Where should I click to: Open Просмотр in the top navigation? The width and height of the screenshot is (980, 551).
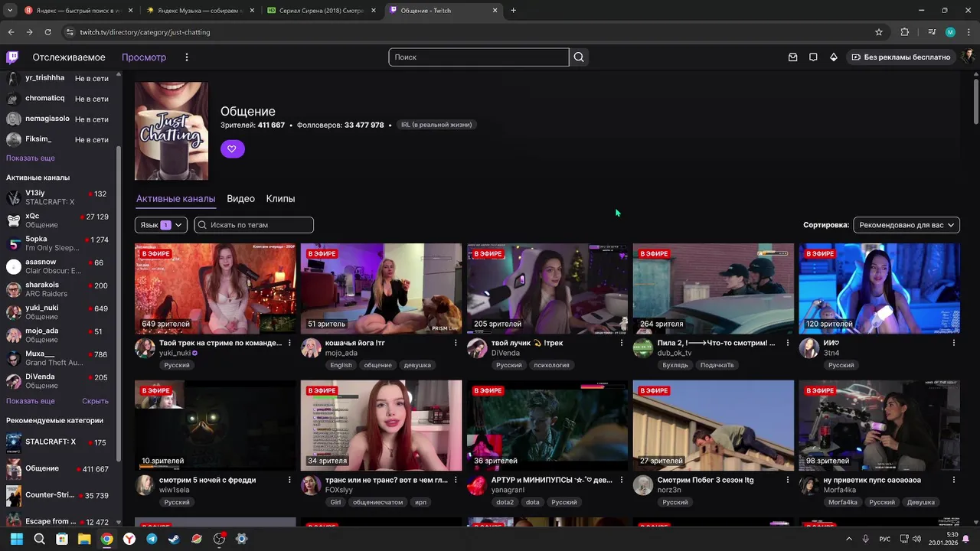click(x=144, y=57)
